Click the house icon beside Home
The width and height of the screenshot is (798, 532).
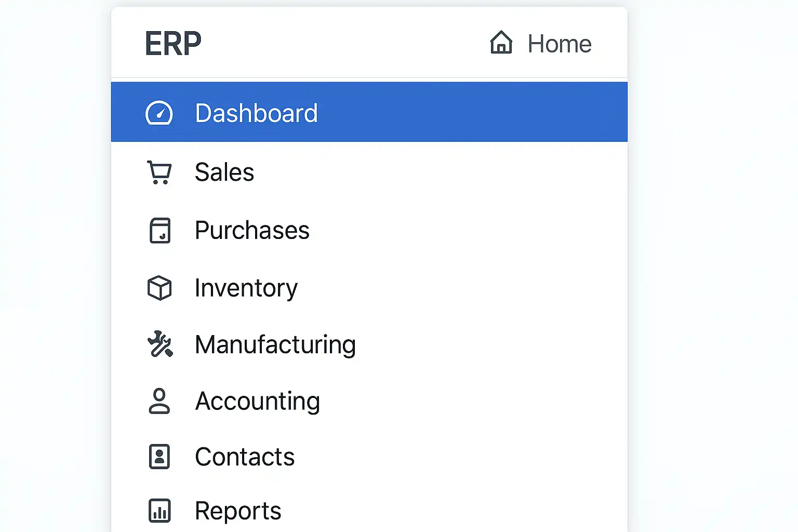501,43
